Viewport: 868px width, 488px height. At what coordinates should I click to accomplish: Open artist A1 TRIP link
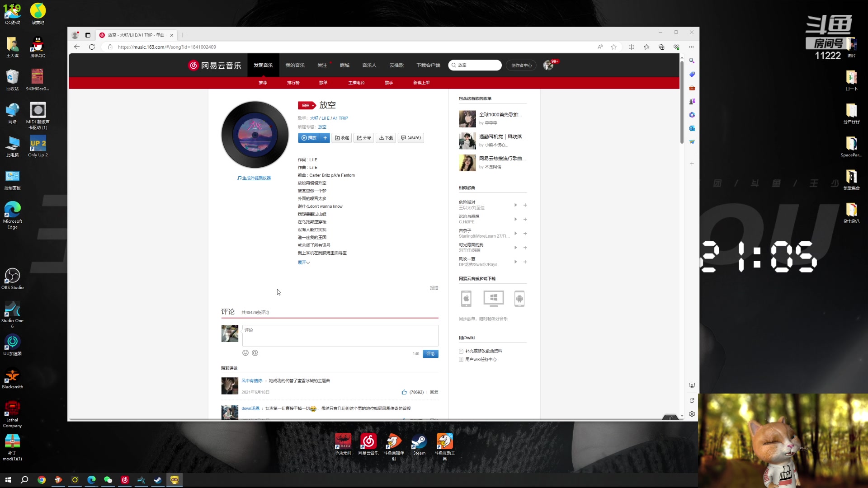pyautogui.click(x=340, y=118)
